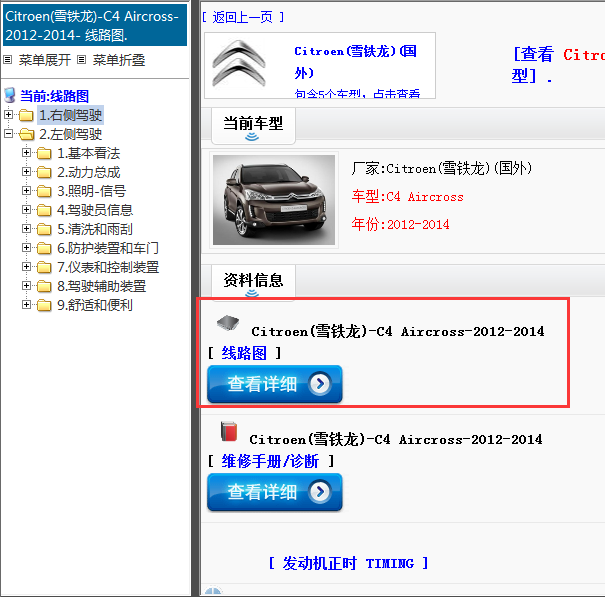Click the 车型:C4 Aircross text
The width and height of the screenshot is (605, 597).
point(407,197)
